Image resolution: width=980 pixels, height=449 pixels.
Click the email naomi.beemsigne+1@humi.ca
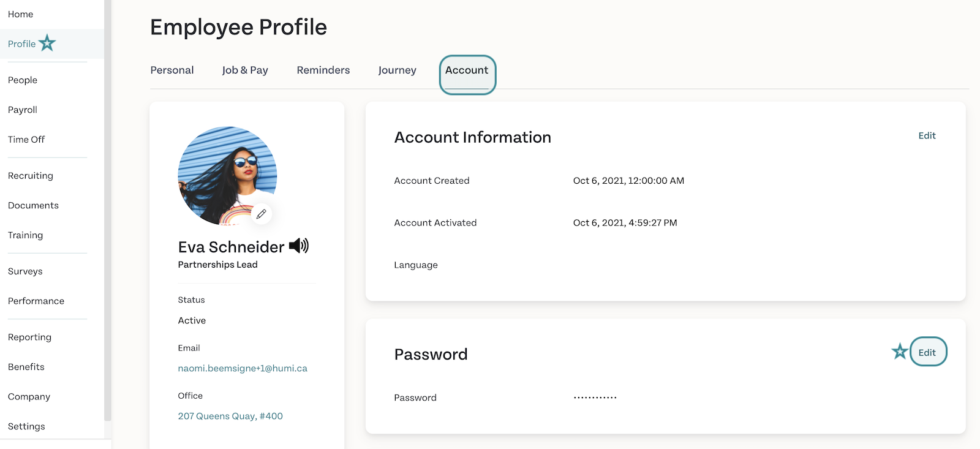click(x=243, y=368)
